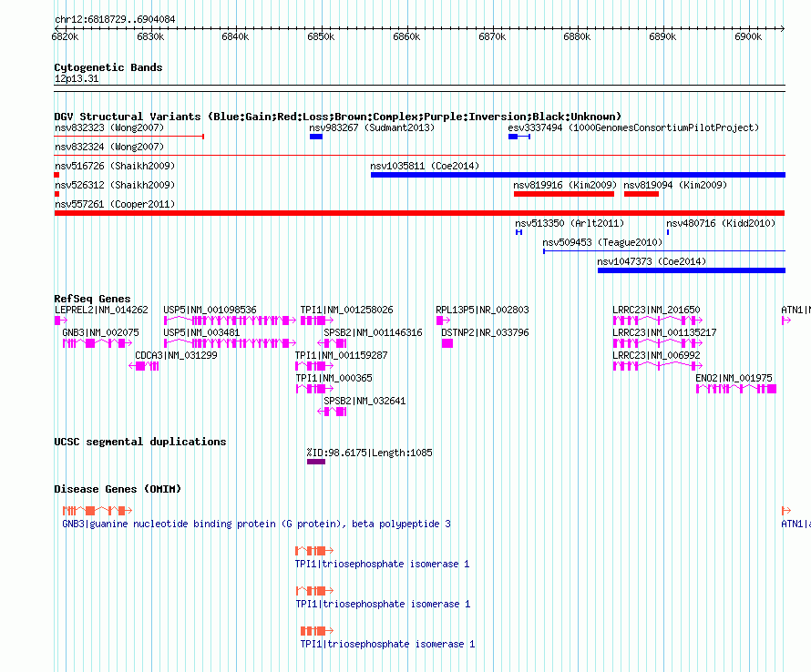Click the 6860k mark on the ruler

tap(406, 36)
